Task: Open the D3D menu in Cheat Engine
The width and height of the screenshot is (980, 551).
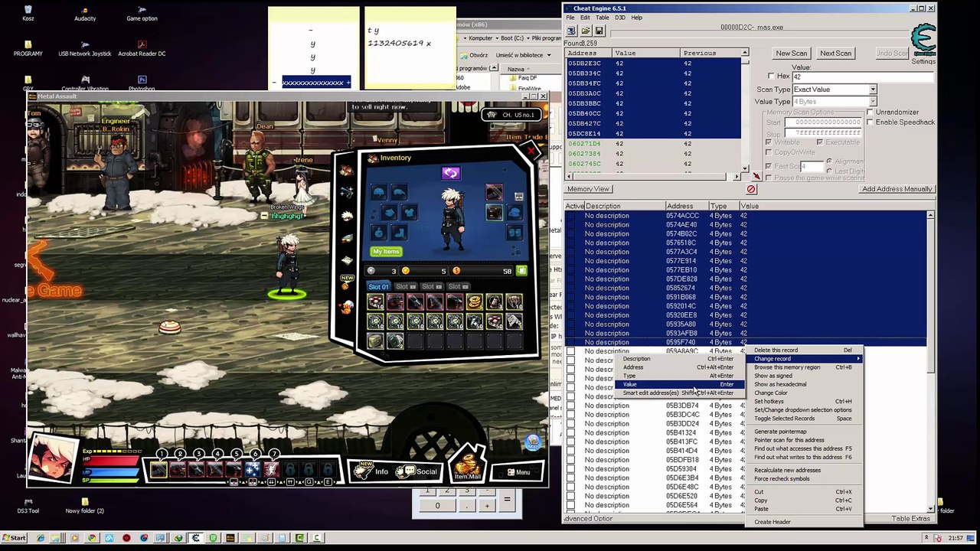Action: (x=620, y=18)
